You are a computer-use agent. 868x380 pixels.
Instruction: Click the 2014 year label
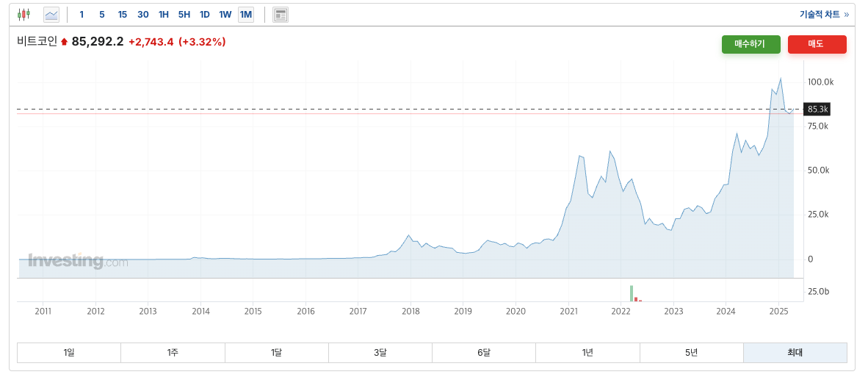tap(201, 312)
